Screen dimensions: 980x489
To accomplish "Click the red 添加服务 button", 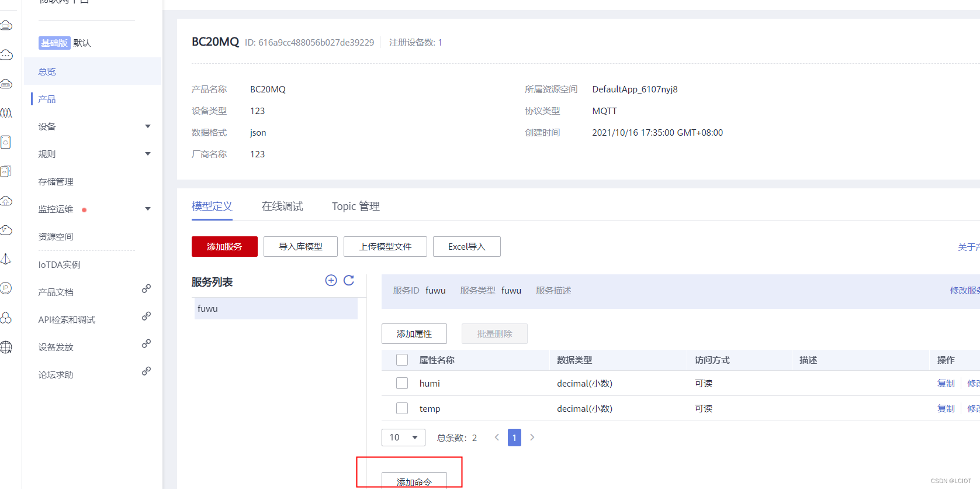I will [224, 246].
